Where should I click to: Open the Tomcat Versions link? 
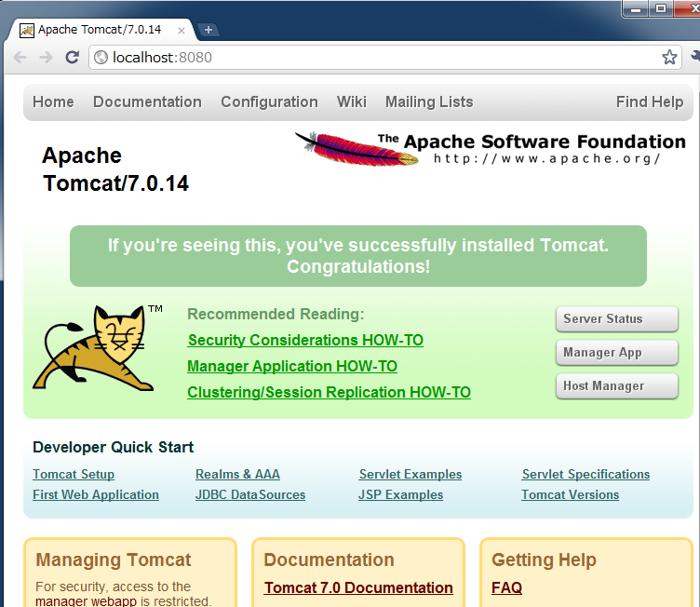coord(570,495)
